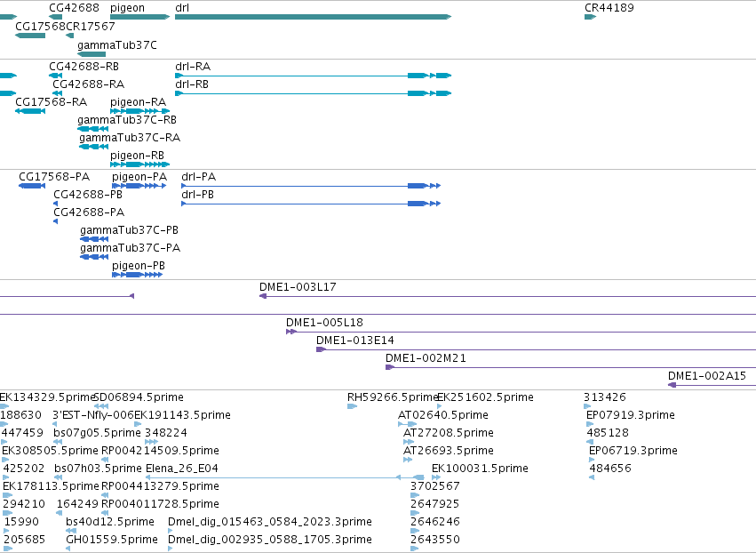The width and height of the screenshot is (756, 553).
Task: Click the long drl gene bar
Action: pos(313,17)
